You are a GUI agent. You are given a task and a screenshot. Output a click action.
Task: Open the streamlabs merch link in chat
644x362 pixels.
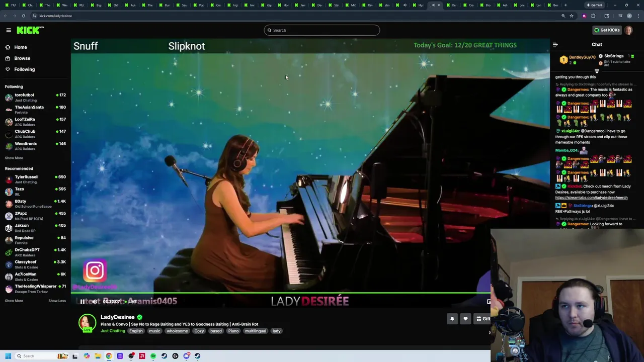click(591, 198)
